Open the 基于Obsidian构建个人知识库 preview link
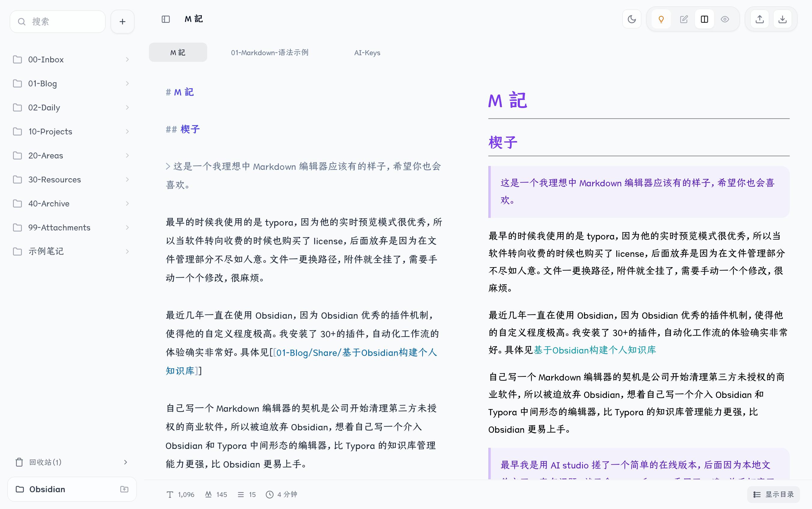This screenshot has height=509, width=812. pyautogui.click(x=595, y=350)
